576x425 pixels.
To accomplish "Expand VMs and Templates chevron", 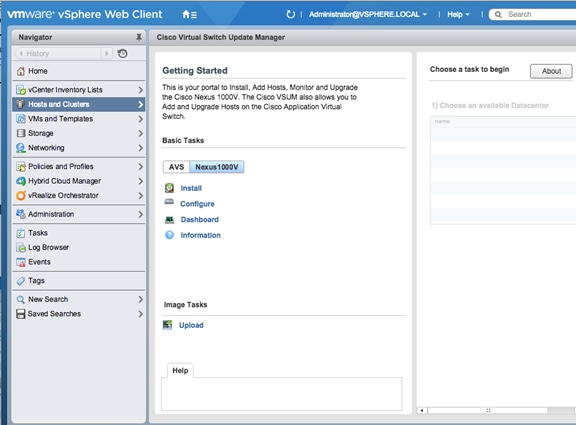I will [140, 119].
